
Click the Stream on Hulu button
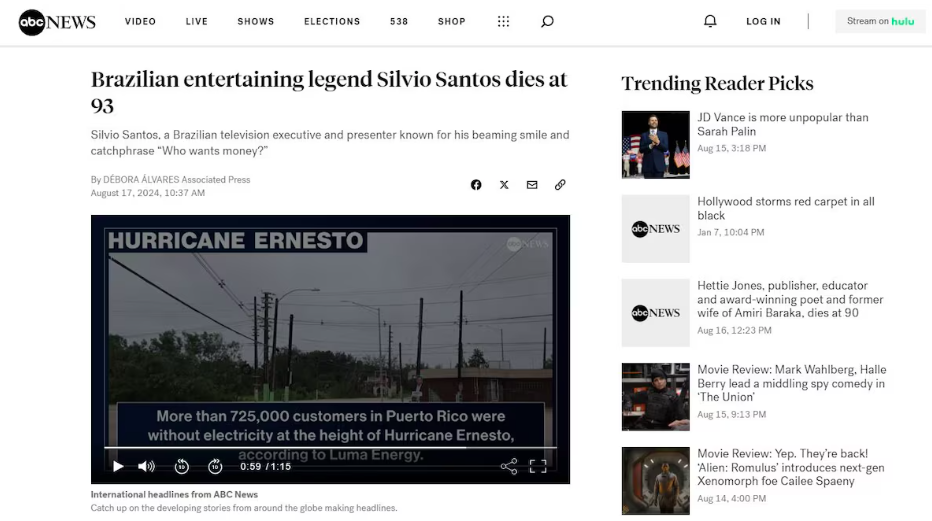coord(880,21)
